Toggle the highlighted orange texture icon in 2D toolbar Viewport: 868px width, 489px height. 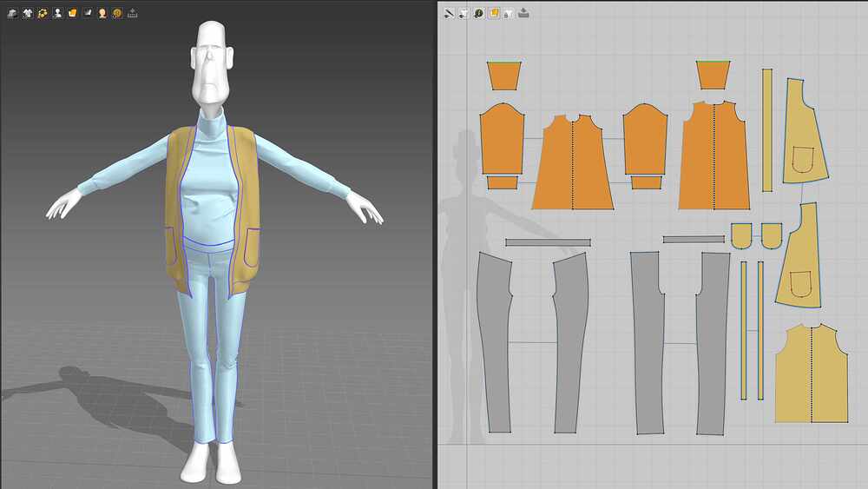click(x=494, y=13)
